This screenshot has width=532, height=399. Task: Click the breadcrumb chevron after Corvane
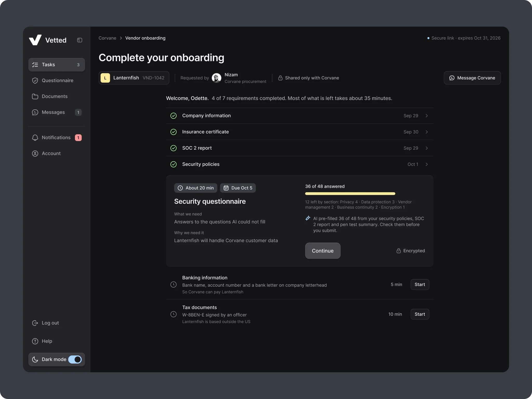[121, 38]
